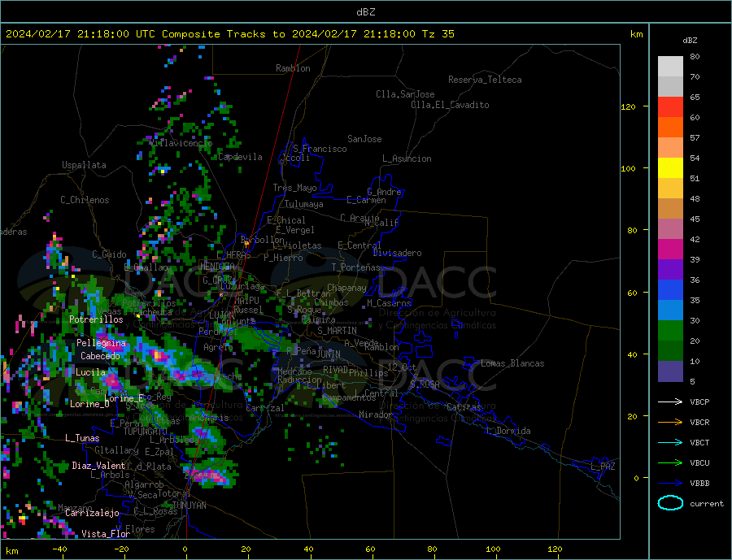Click the Capdevila map label
Screen dimensions: 732x560
(x=240, y=157)
